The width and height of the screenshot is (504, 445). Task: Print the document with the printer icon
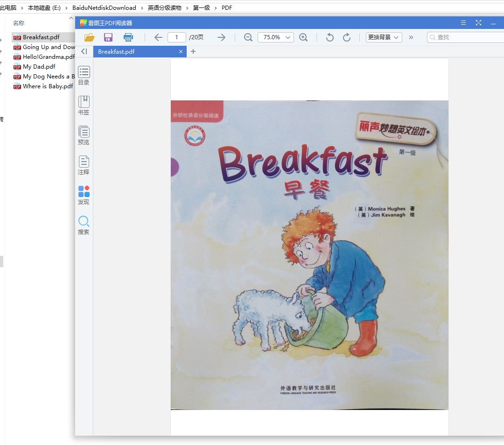point(128,37)
